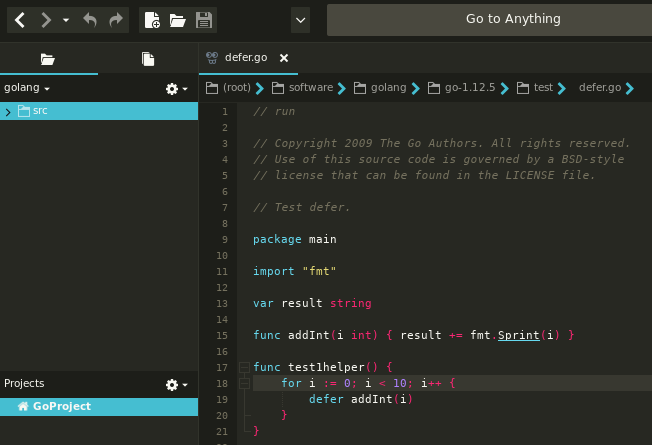The image size is (652, 445).
Task: Click the "import" keyword
Action: tap(274, 272)
